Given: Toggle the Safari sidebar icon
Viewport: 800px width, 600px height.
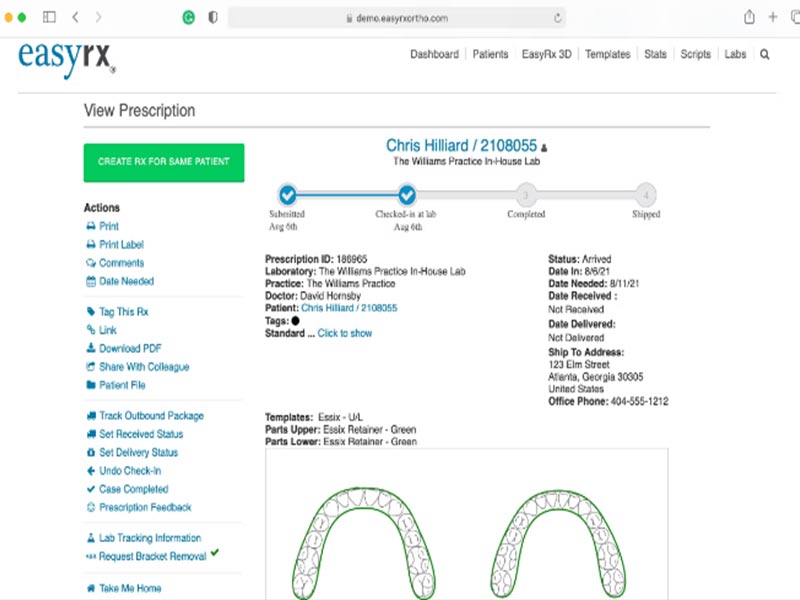Looking at the screenshot, I should click(x=49, y=17).
